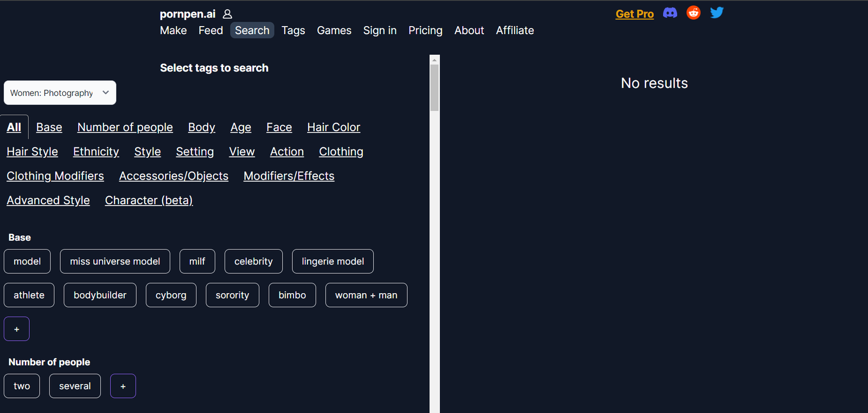Click the tag panel vertical scrollbar thumb
868x413 pixels.
tap(434, 88)
